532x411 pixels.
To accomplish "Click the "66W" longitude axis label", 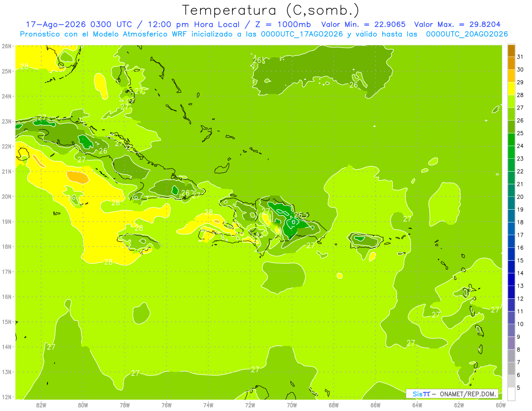I will point(376,405).
